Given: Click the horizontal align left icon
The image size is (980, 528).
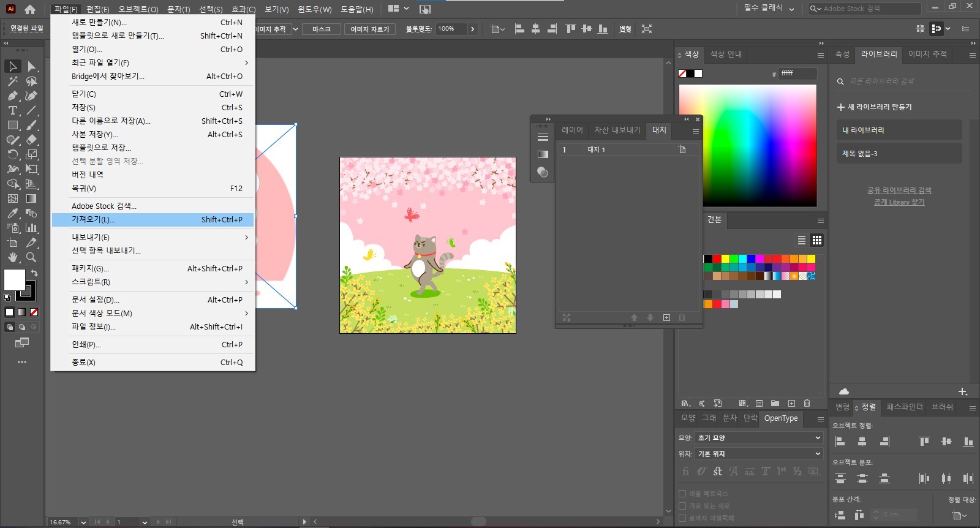Looking at the screenshot, I should click(x=840, y=442).
